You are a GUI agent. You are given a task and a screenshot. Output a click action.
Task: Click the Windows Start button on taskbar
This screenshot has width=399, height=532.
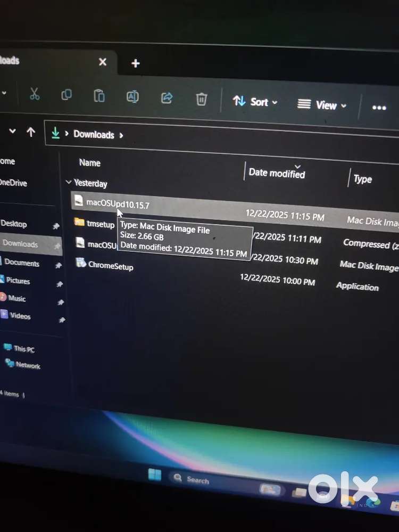(x=155, y=474)
